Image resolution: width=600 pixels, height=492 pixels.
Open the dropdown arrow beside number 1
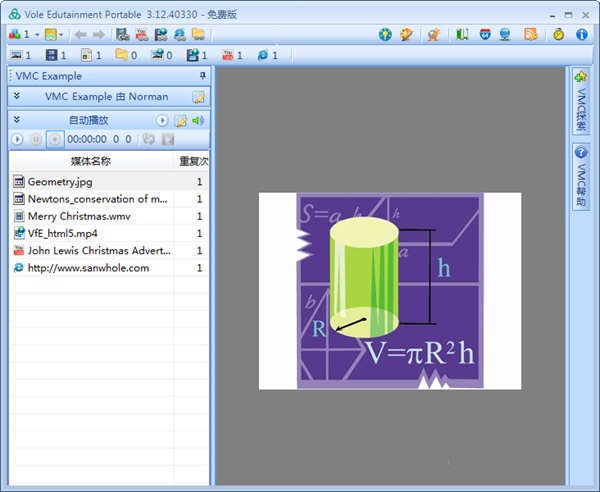click(37, 35)
